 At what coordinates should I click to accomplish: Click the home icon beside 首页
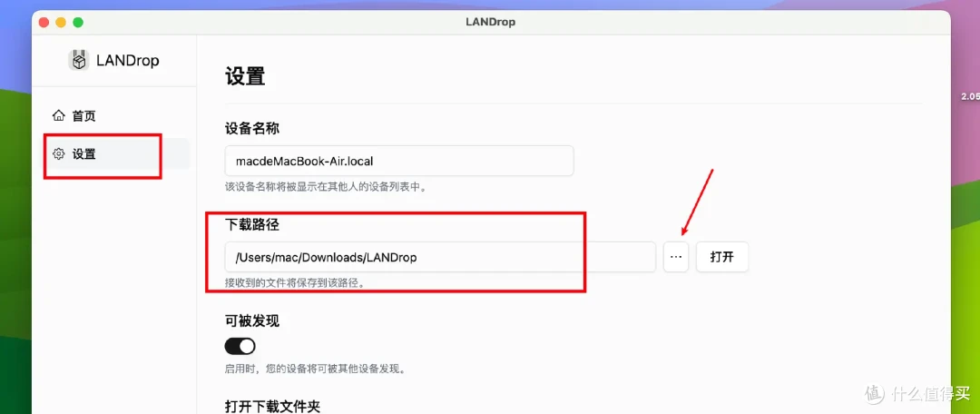[59, 115]
